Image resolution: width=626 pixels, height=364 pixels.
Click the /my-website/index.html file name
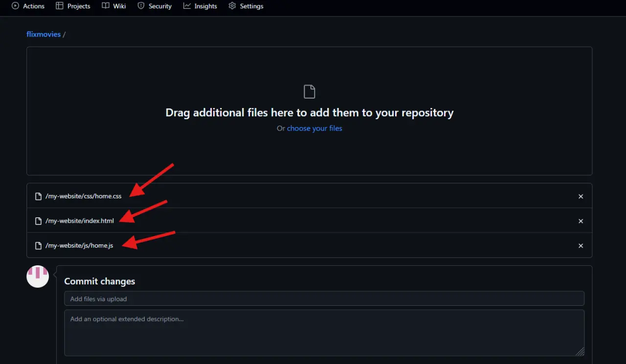point(80,221)
